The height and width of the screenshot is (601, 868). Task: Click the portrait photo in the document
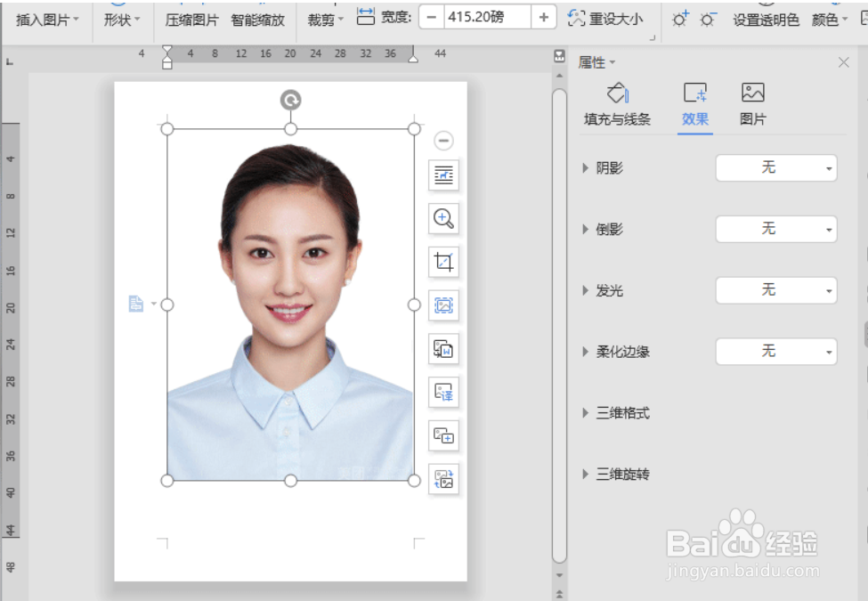pyautogui.click(x=290, y=305)
